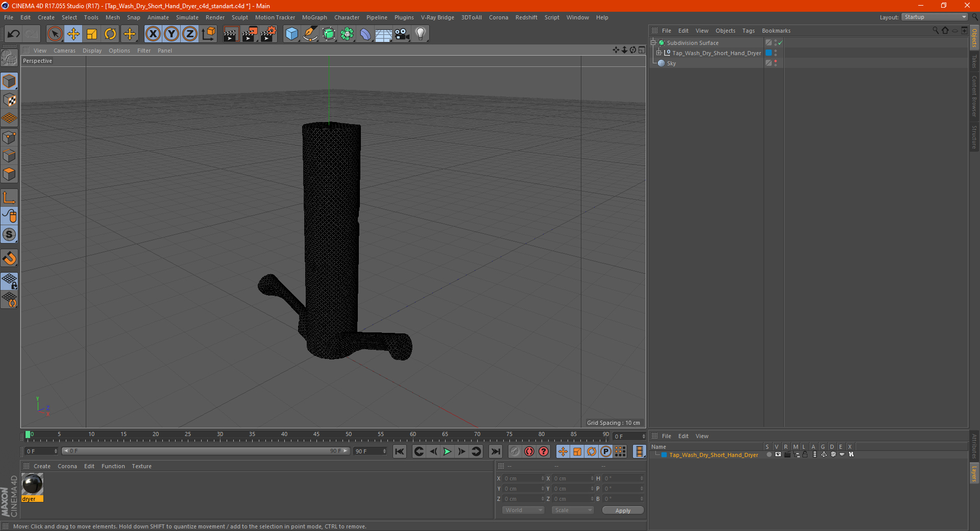
Task: Open the Simulate menu
Action: [187, 17]
